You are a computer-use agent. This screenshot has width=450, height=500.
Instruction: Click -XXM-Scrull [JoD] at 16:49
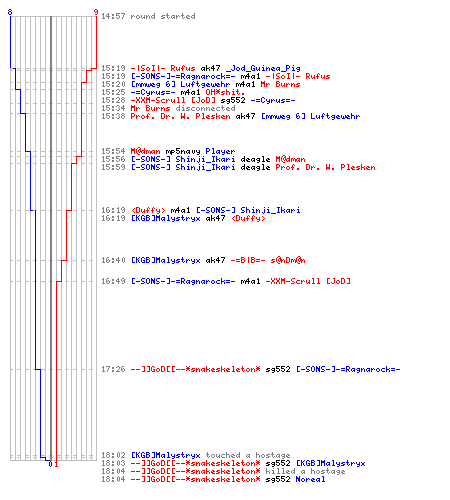click(308, 281)
